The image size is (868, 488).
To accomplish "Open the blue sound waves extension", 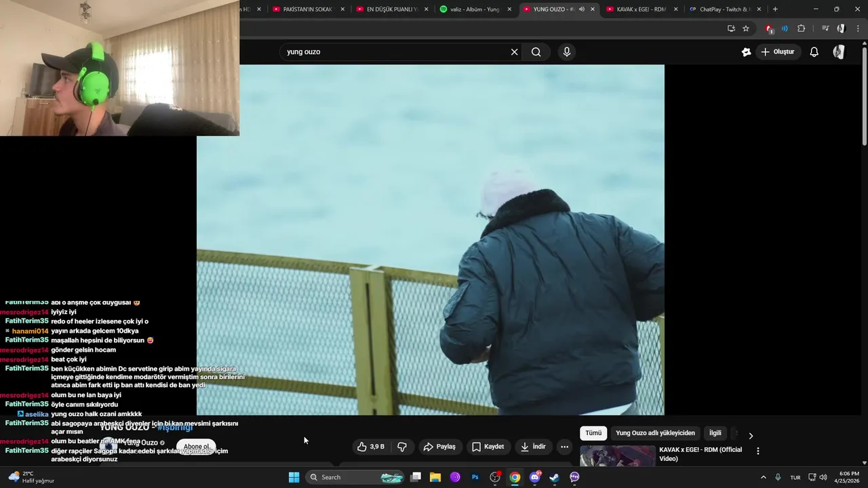I will pos(785,28).
